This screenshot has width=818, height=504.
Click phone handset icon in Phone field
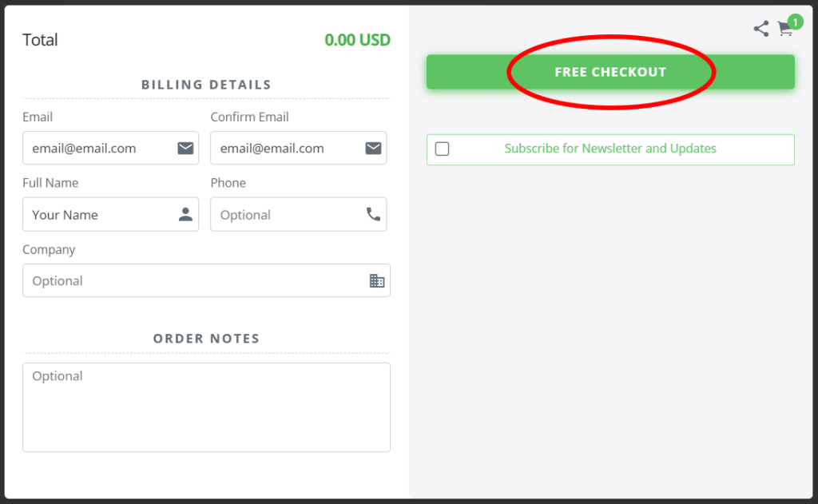[373, 214]
